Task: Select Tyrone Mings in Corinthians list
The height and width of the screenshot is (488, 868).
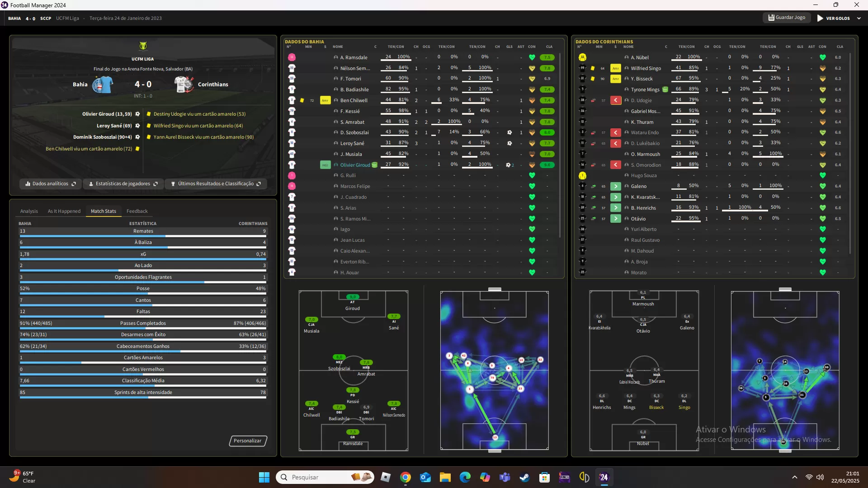Action: pos(645,89)
